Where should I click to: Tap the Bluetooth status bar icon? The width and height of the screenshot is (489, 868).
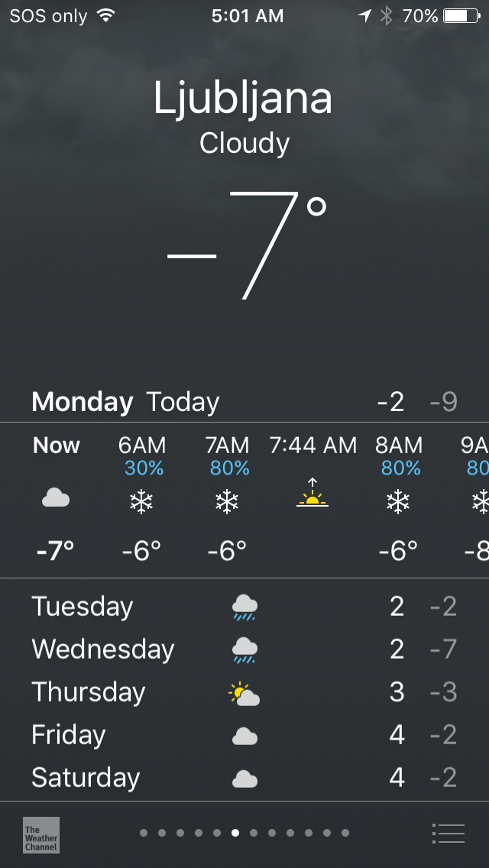tap(387, 16)
